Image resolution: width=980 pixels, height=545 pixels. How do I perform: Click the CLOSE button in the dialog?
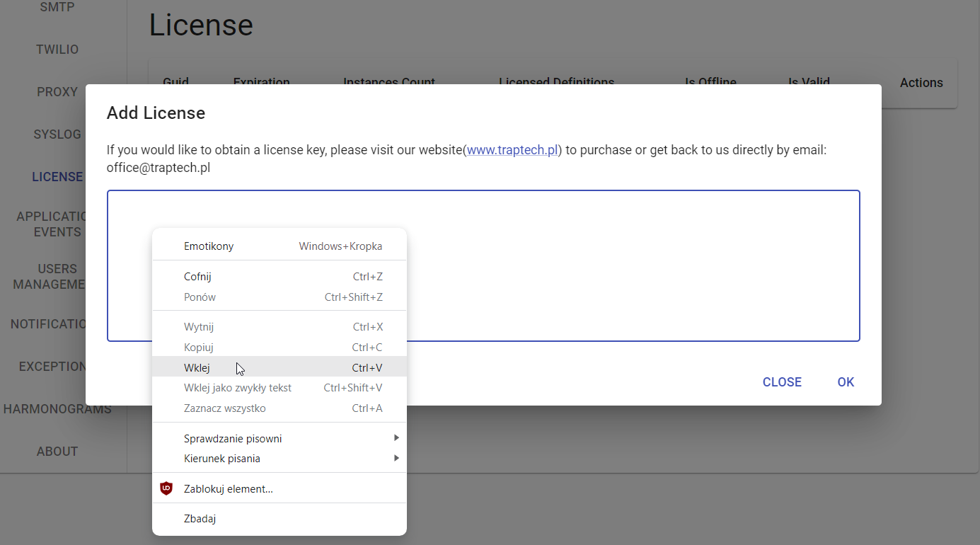click(x=782, y=382)
